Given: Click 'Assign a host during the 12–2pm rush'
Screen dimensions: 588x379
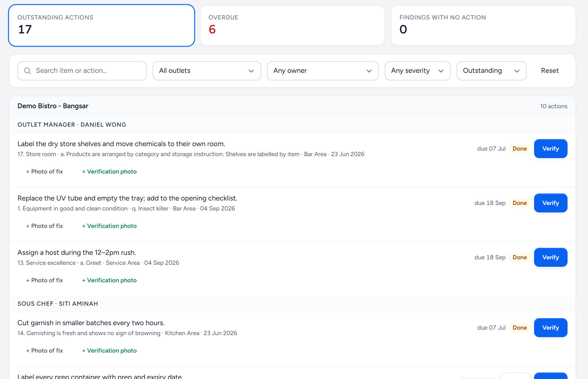Looking at the screenshot, I should tap(77, 253).
